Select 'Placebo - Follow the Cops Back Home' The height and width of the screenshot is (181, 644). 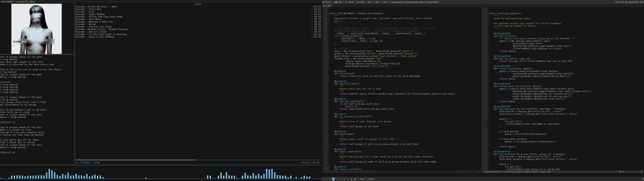99,17
